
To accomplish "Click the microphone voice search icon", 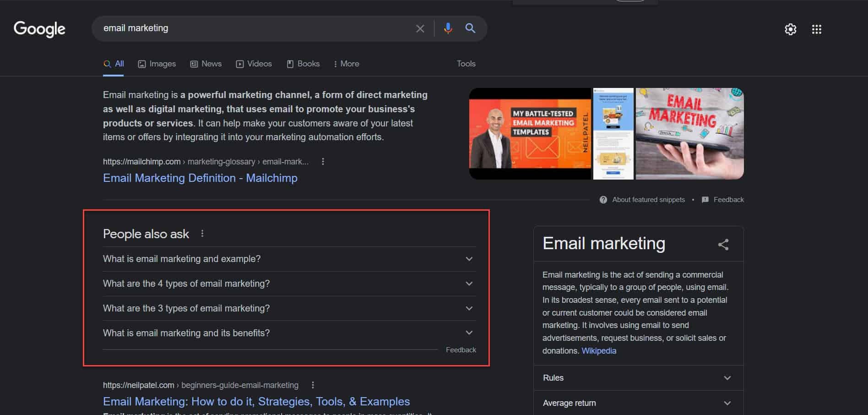I will click(448, 28).
